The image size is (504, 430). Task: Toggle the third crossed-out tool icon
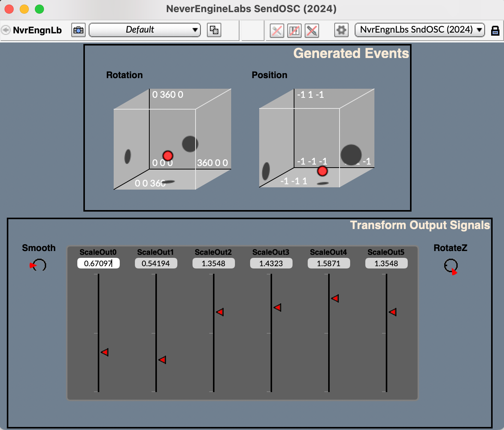point(312,30)
